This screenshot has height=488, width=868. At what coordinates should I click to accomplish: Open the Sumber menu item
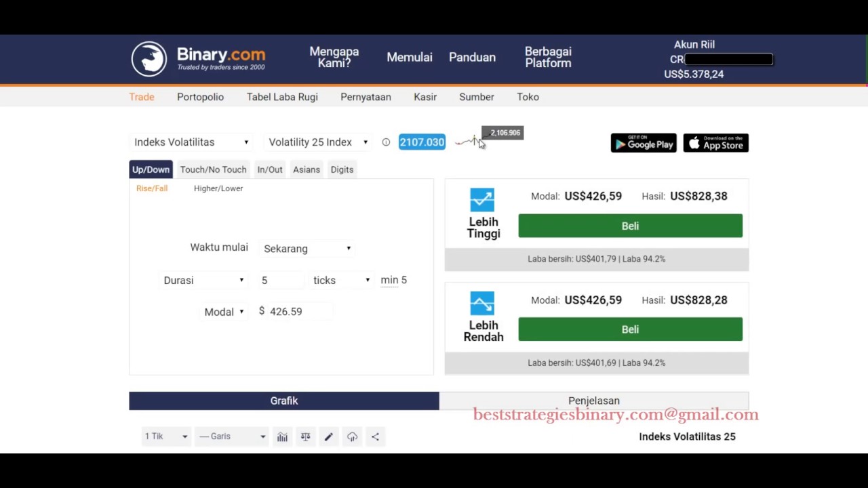coord(477,97)
